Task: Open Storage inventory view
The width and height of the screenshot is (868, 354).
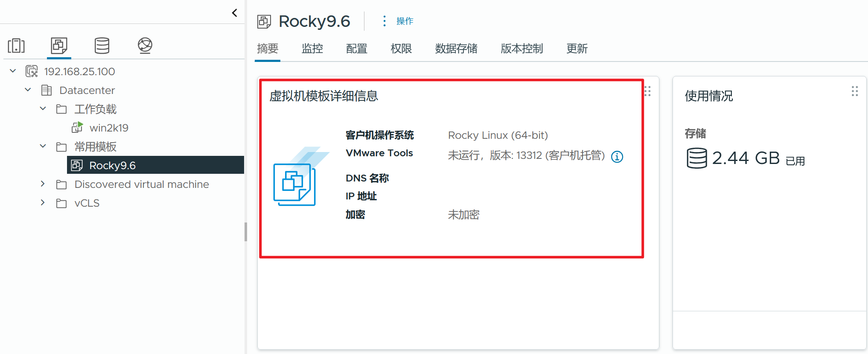Action: click(102, 45)
